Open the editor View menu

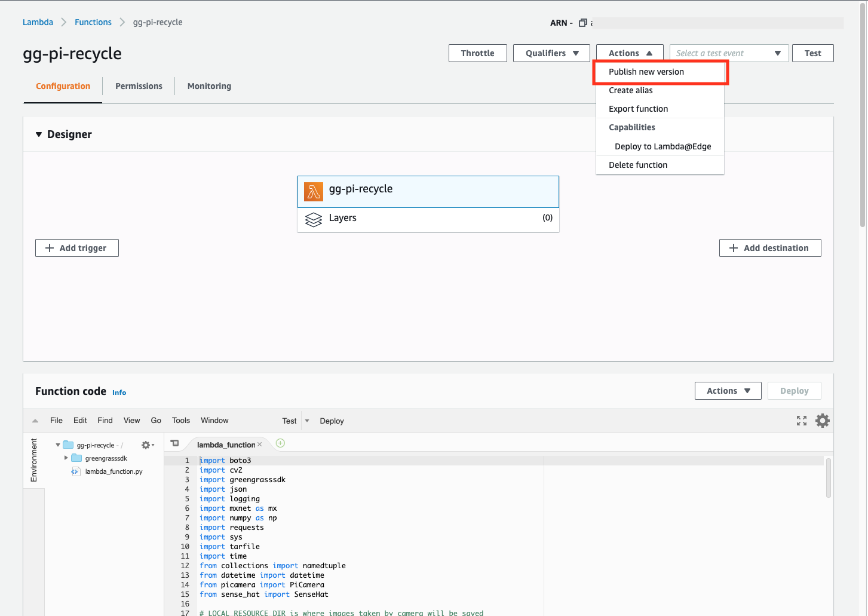pos(131,421)
